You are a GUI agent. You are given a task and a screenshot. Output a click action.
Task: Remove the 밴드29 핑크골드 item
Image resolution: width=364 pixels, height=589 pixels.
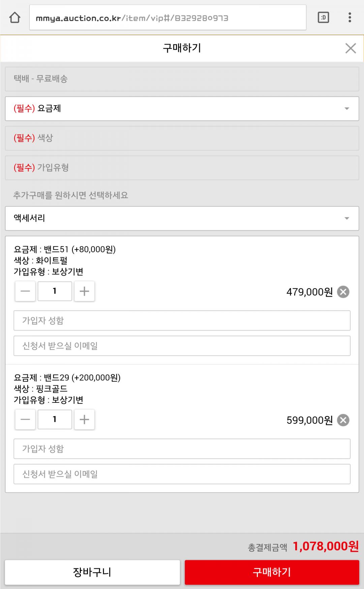[x=343, y=420]
